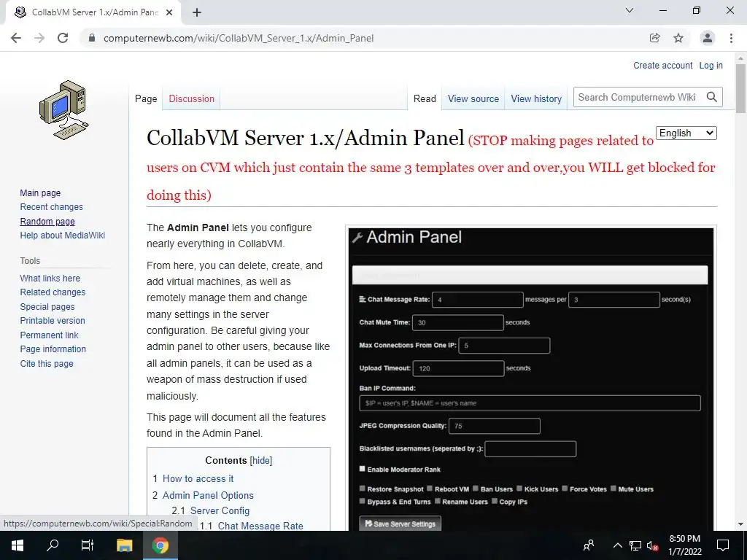The width and height of the screenshot is (747, 560).
Task: Open File Explorer from taskbar
Action: (124, 545)
